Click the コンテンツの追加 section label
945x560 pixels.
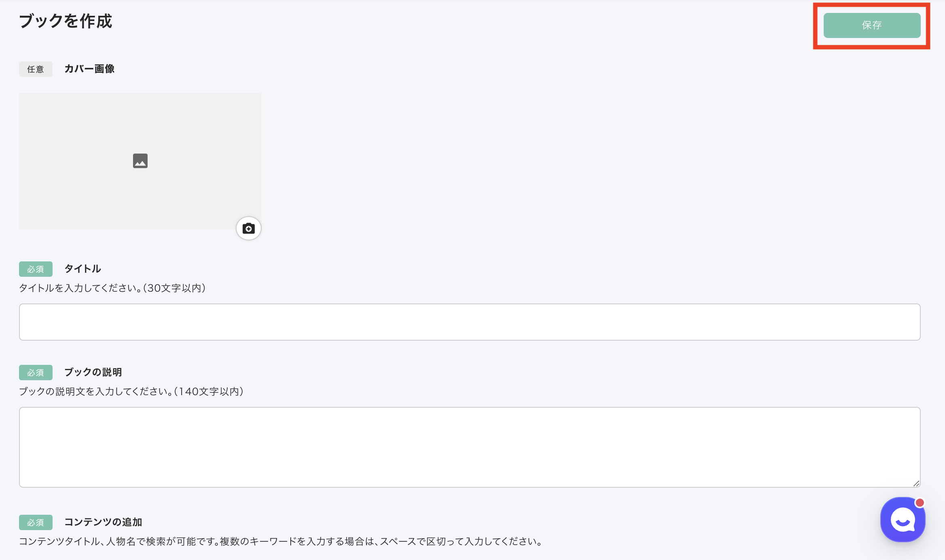(103, 522)
